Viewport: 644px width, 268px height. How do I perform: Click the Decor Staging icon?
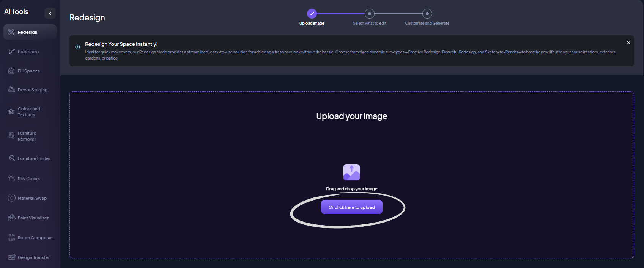tap(11, 90)
